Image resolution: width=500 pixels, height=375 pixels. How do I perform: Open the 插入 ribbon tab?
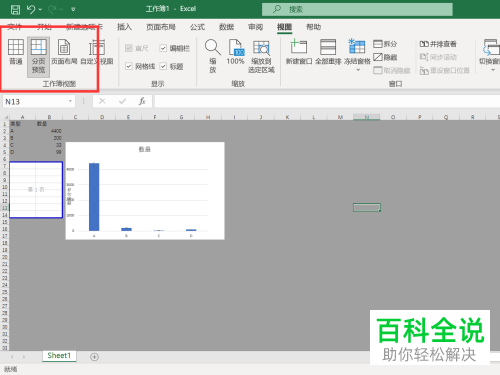coord(124,27)
